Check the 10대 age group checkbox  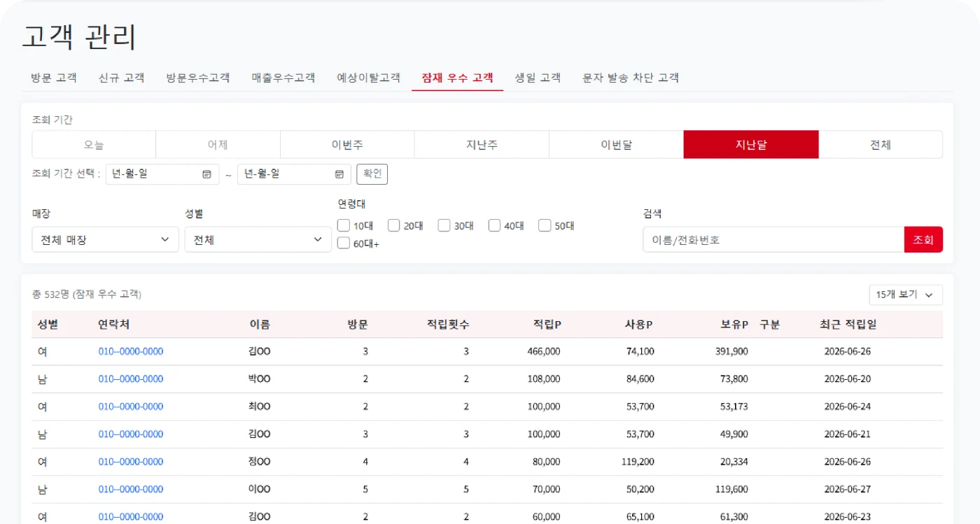coord(344,225)
